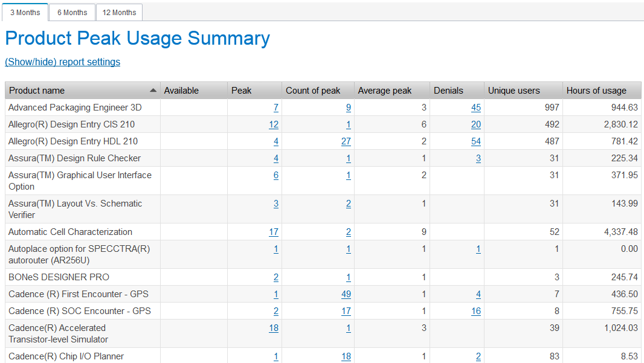Sort by Count of peak column
Screen dimensions: 644x363
coord(313,91)
